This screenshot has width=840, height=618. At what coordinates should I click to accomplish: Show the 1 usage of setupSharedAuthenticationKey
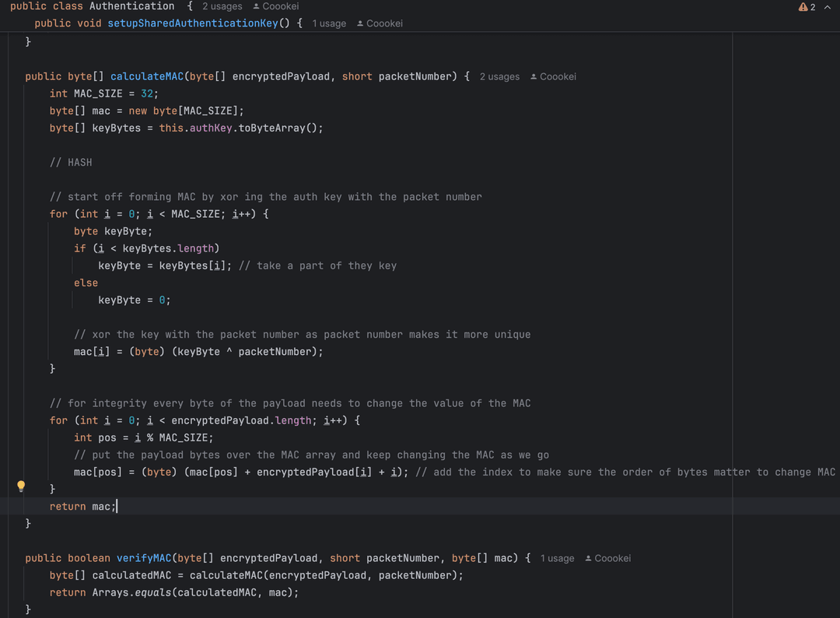(x=329, y=24)
